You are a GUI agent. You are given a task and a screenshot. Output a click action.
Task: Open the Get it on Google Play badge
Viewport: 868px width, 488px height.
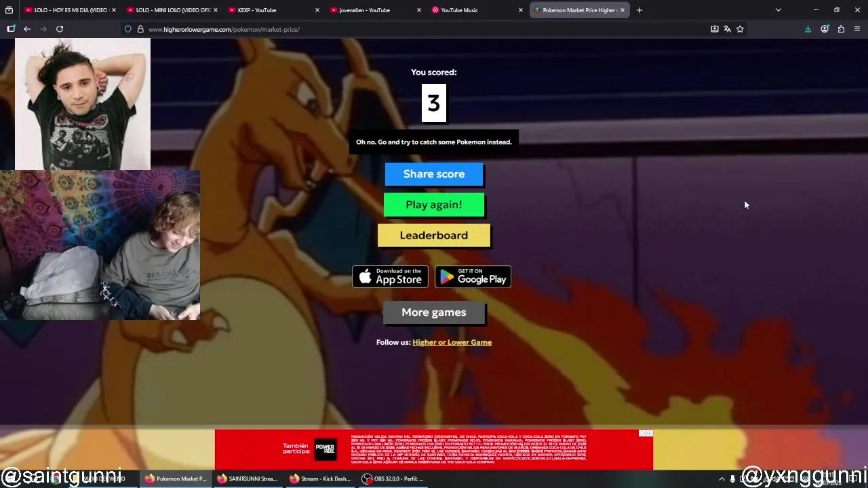click(x=473, y=277)
